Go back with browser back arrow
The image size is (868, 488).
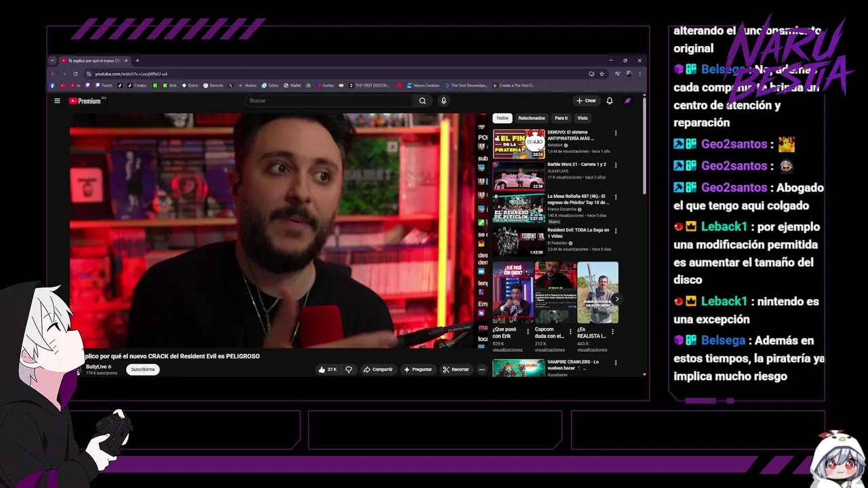click(53, 74)
